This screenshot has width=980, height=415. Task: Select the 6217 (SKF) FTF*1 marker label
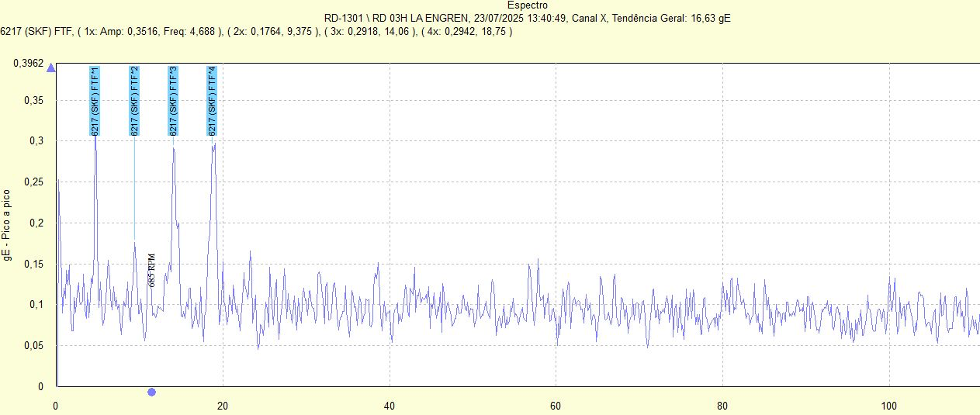[95, 101]
